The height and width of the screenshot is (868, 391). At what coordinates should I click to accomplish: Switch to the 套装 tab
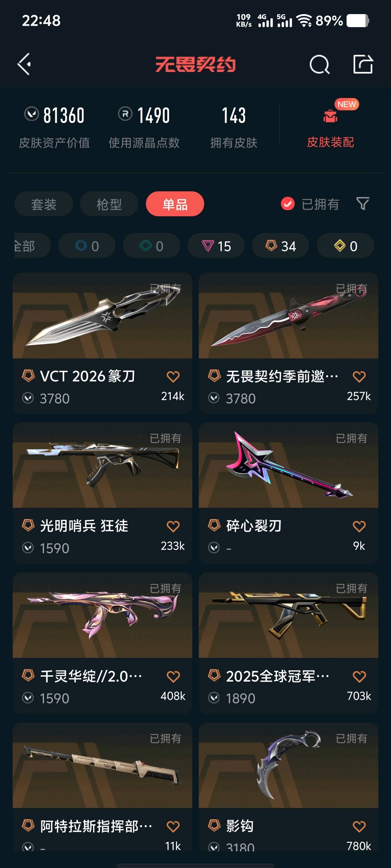coord(44,204)
